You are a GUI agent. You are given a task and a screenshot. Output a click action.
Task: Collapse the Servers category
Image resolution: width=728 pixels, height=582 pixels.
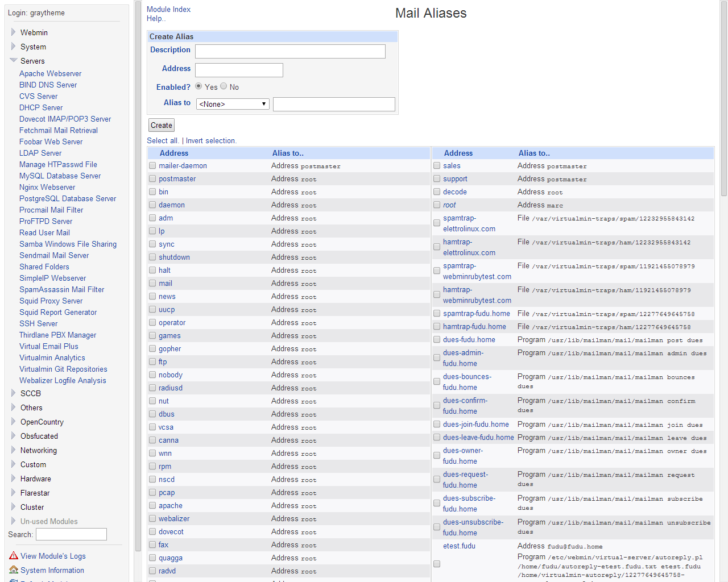(x=14, y=61)
